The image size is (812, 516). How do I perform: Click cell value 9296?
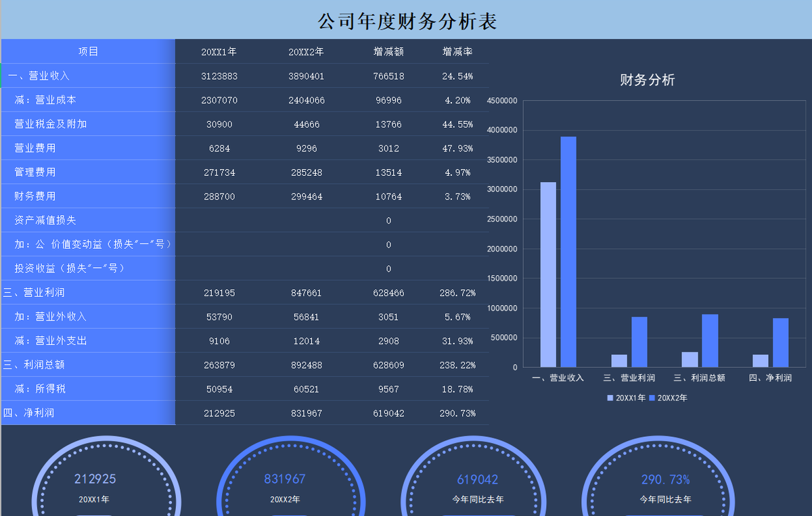coord(307,148)
